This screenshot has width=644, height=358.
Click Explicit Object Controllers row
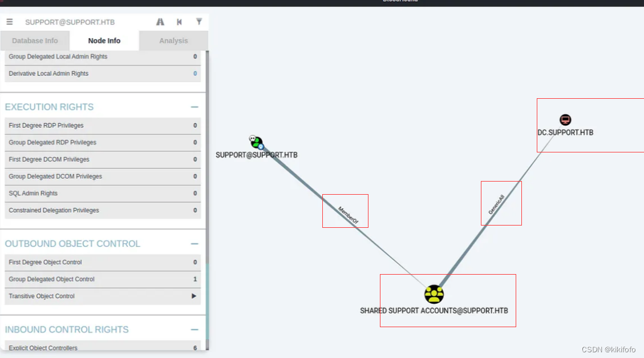[103, 346]
